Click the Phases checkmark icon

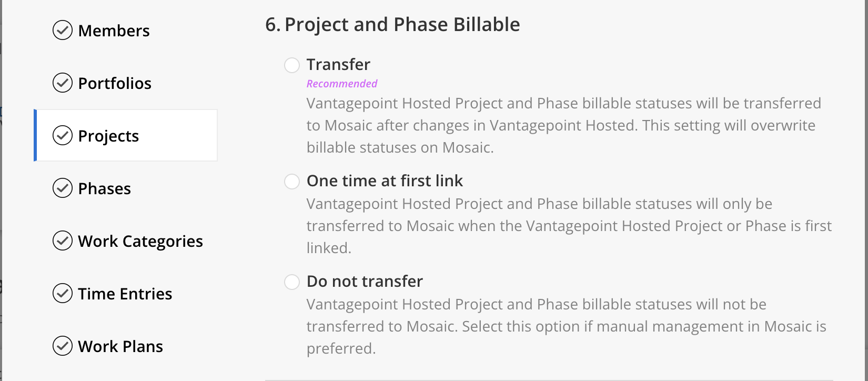coord(63,188)
